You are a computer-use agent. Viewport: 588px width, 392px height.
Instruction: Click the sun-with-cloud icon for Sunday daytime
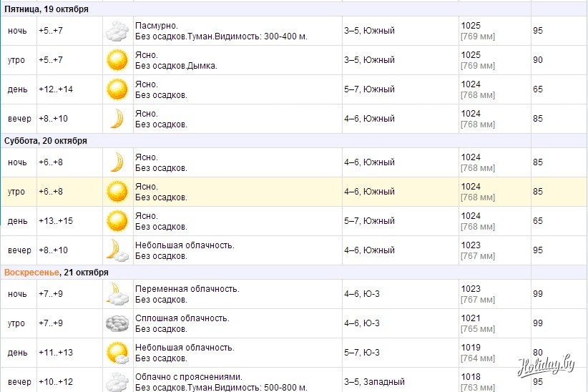117,353
